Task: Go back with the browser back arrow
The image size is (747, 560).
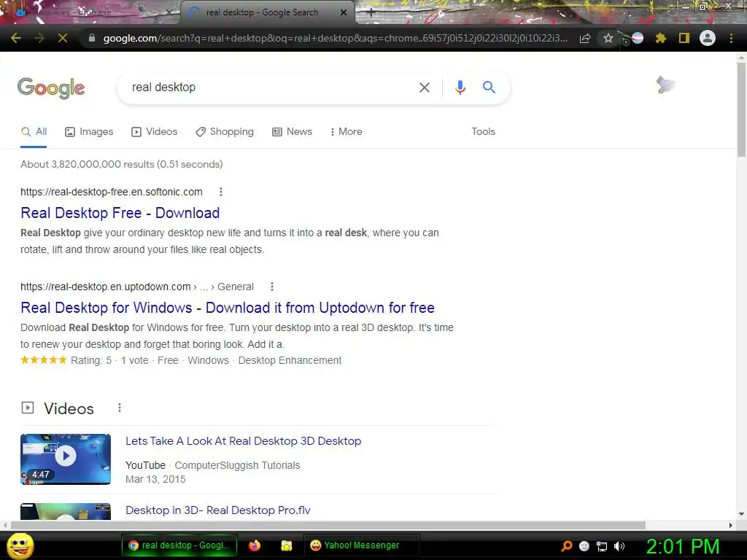Action: coord(16,38)
